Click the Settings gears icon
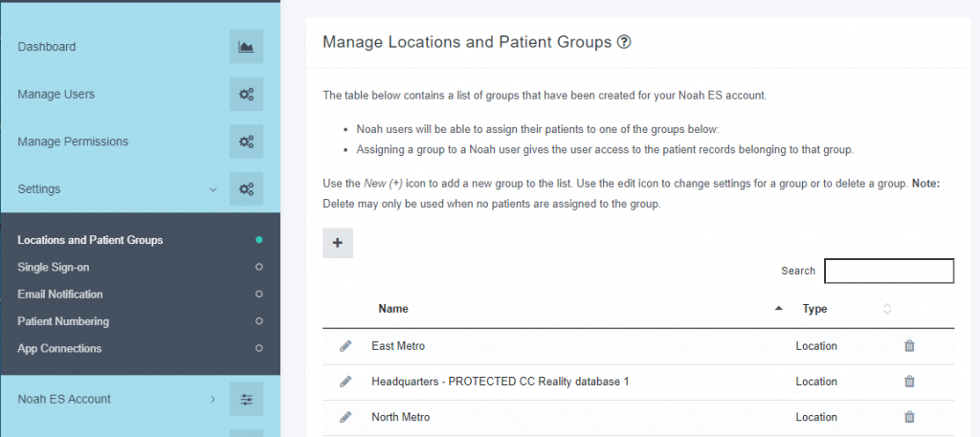This screenshot has height=437, width=980. [246, 189]
